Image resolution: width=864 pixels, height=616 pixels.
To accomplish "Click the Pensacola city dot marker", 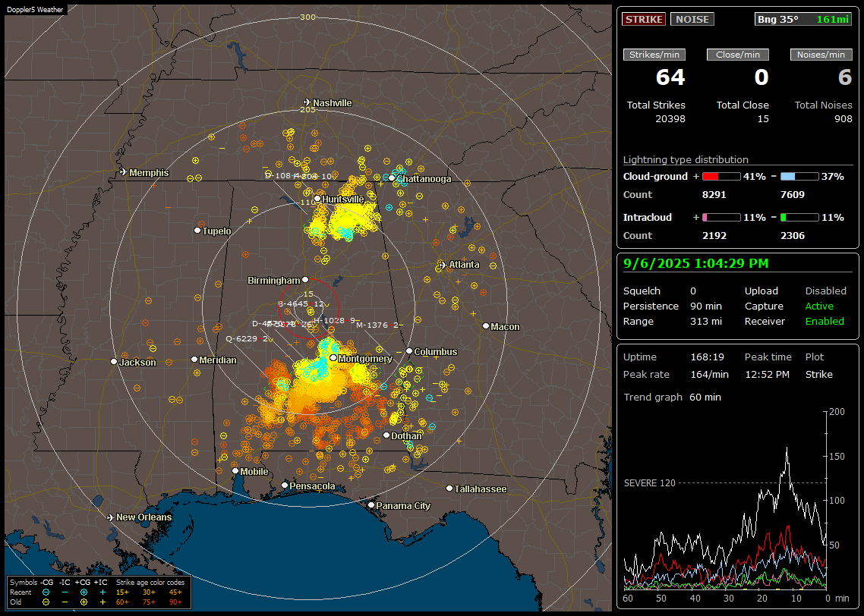I will point(284,485).
